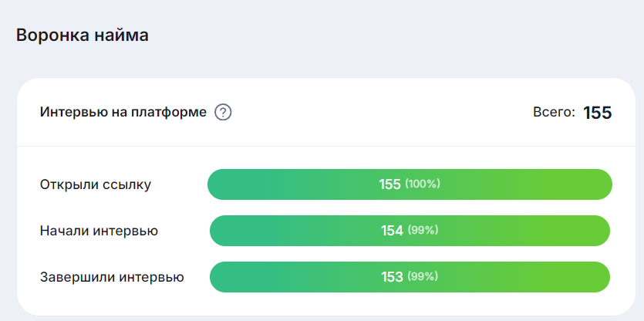Click the divider line under card header
Image resolution: width=644 pixels, height=321 pixels.
(x=325, y=146)
